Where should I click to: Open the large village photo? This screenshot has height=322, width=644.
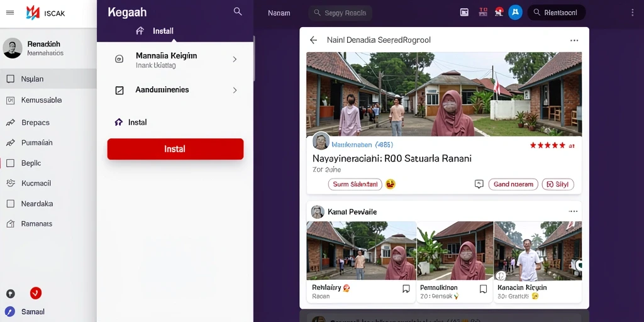pyautogui.click(x=444, y=94)
